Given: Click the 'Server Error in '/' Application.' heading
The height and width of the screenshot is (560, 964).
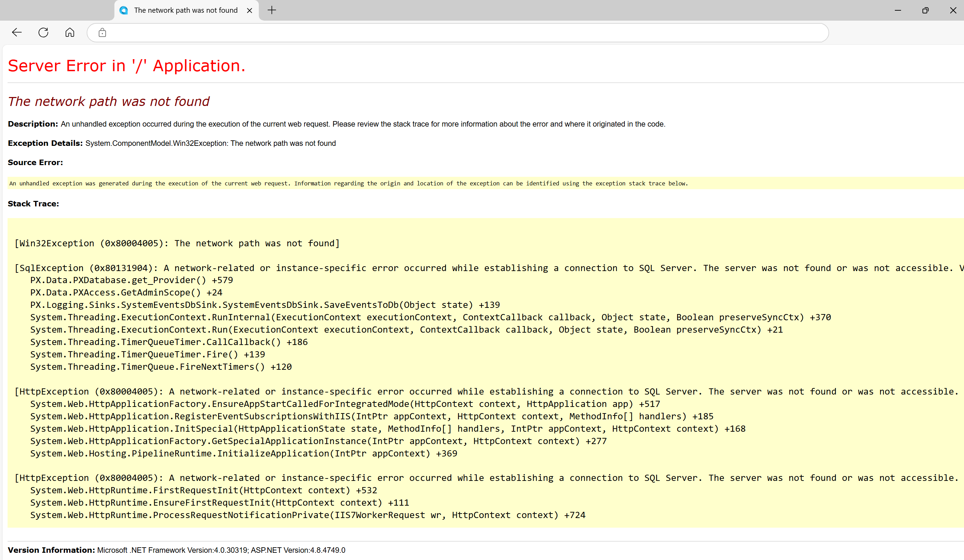Looking at the screenshot, I should point(126,66).
